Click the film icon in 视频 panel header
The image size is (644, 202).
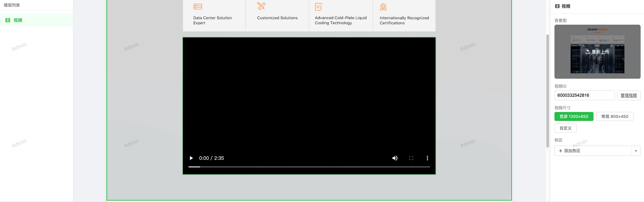[557, 6]
